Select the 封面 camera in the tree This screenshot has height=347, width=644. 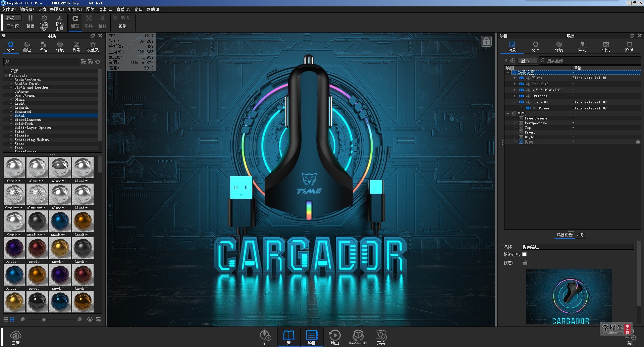pyautogui.click(x=529, y=142)
